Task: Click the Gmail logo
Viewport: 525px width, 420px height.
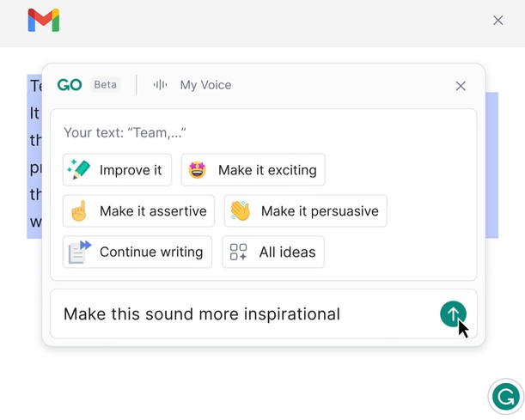Action: 43,21
